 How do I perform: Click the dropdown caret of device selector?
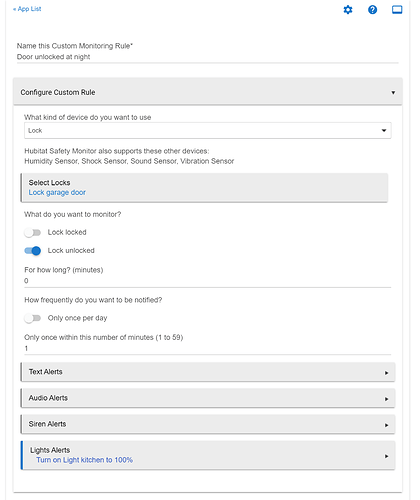click(384, 131)
